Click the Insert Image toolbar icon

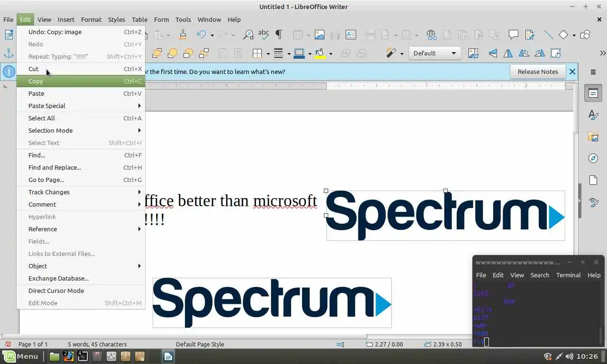(320, 35)
